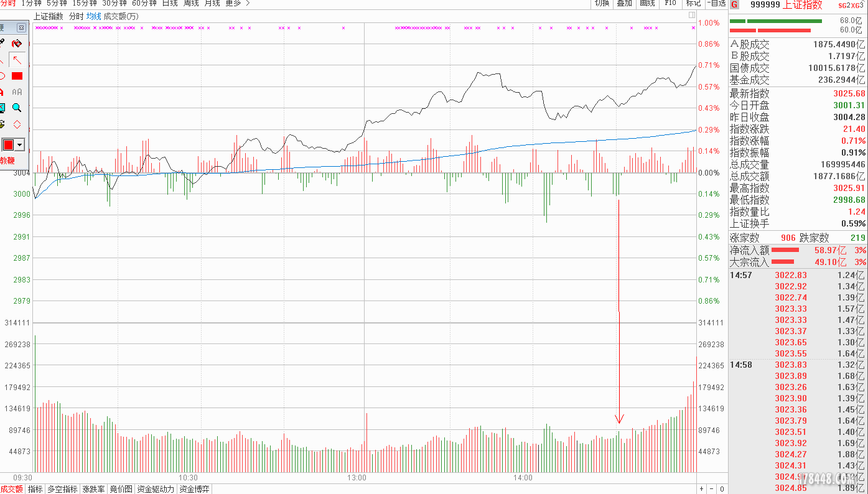Click the 指数涨幅 value 0.71%

(x=853, y=141)
